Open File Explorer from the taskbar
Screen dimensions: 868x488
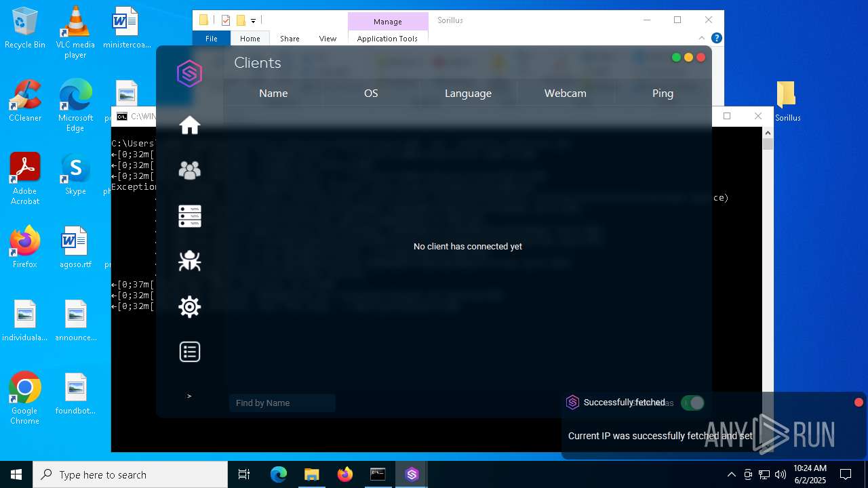tap(311, 474)
